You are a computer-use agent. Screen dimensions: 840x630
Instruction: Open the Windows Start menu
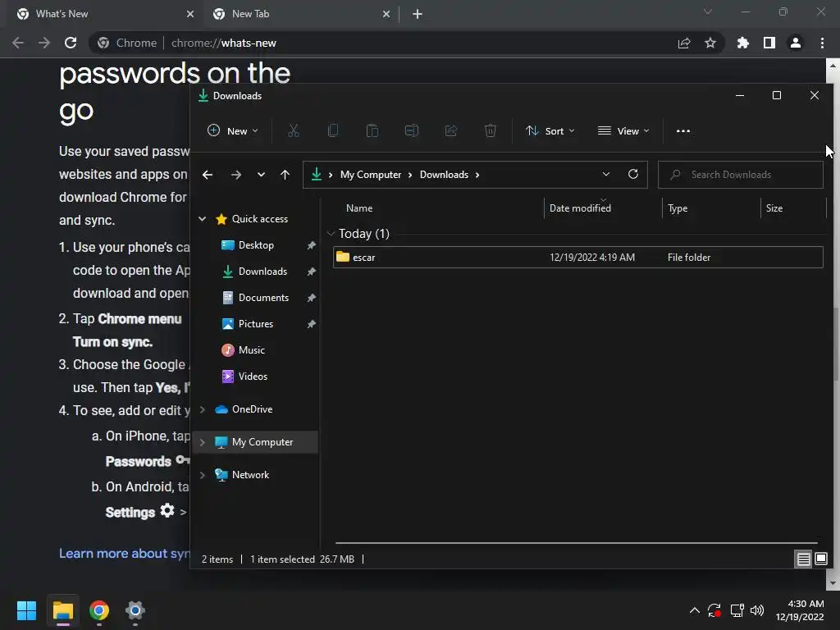point(26,610)
